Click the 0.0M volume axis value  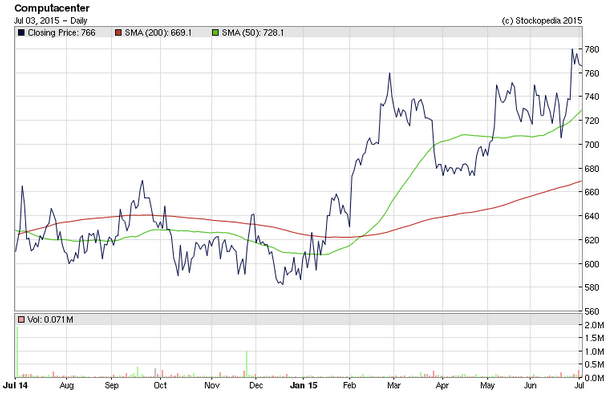pos(595,378)
